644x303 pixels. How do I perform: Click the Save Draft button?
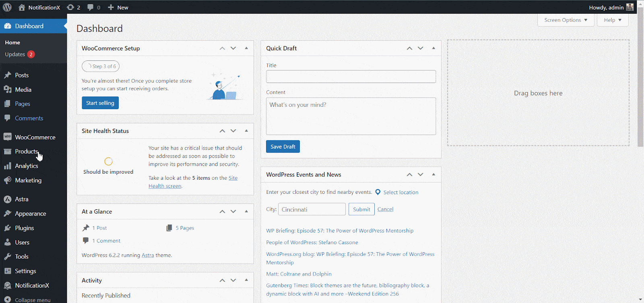click(283, 147)
